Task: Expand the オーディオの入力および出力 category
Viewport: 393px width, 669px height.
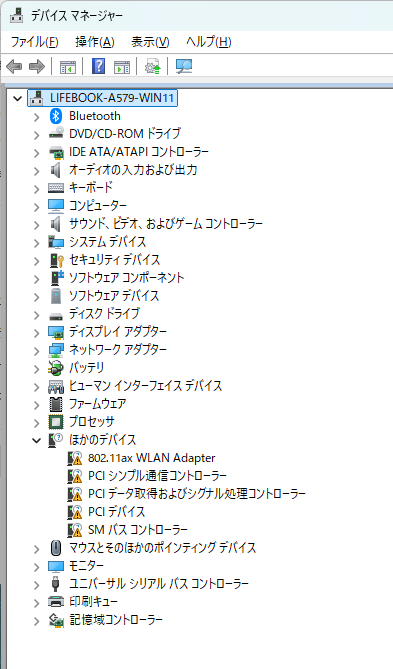Action: coord(37,171)
